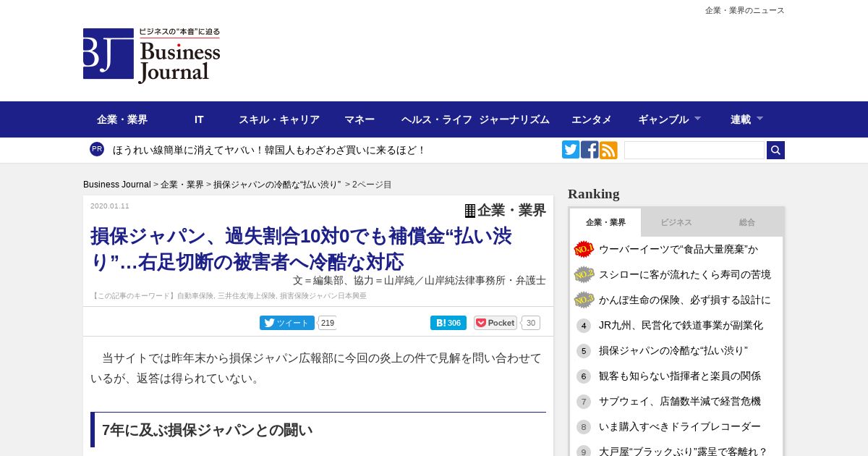Save article with the Pocket button
This screenshot has height=456, width=868.
[495, 323]
